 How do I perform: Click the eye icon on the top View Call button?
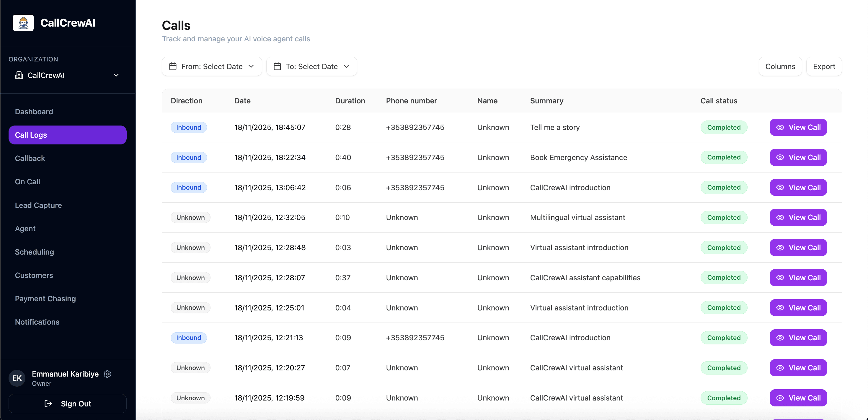coord(780,127)
